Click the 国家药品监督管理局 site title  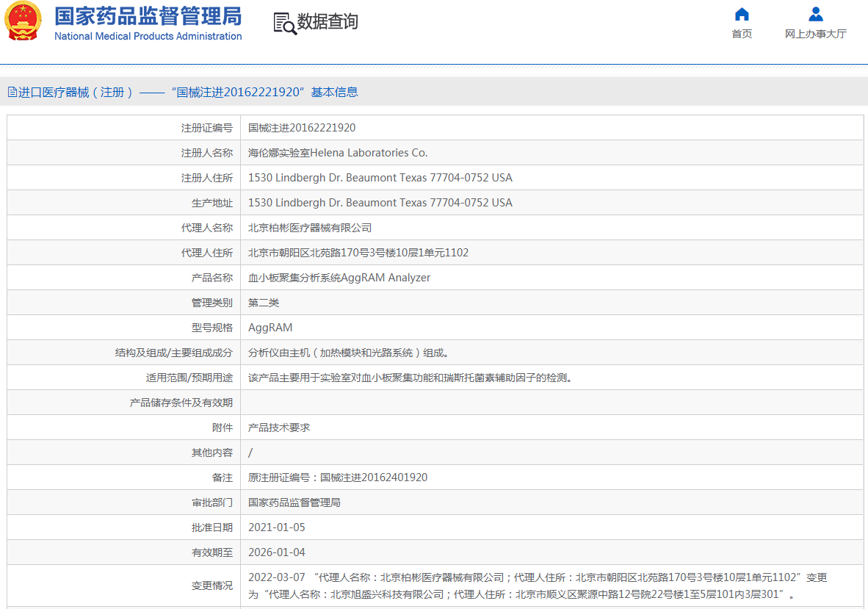148,16
